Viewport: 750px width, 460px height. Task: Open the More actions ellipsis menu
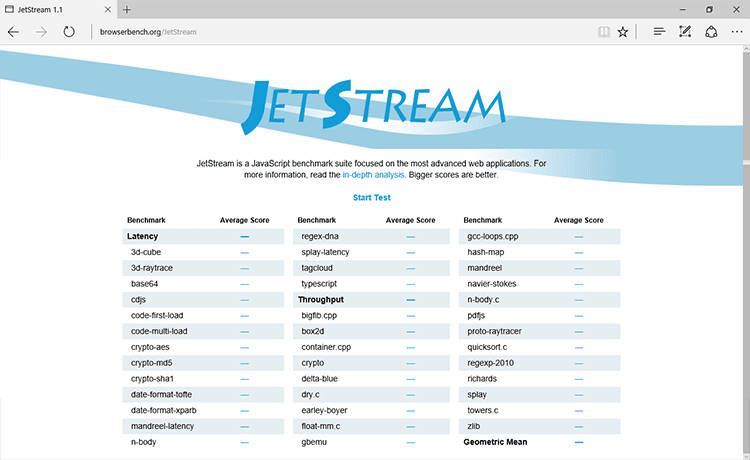tap(737, 32)
